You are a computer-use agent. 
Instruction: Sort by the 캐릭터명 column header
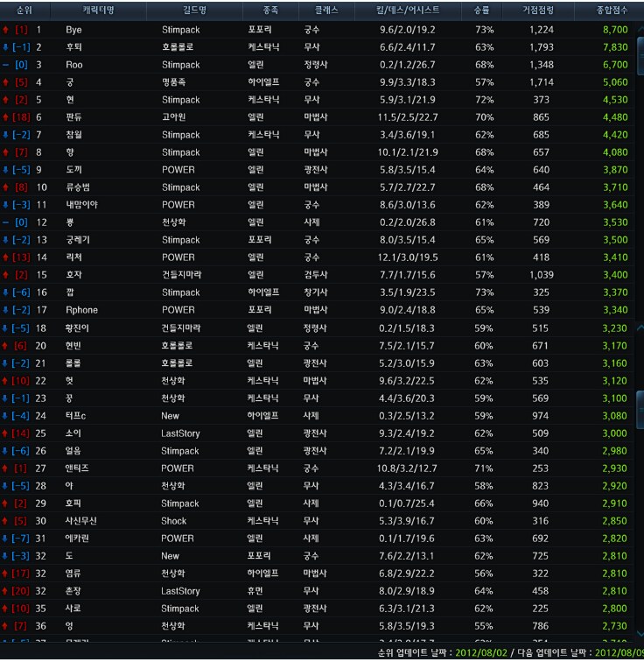click(x=98, y=11)
